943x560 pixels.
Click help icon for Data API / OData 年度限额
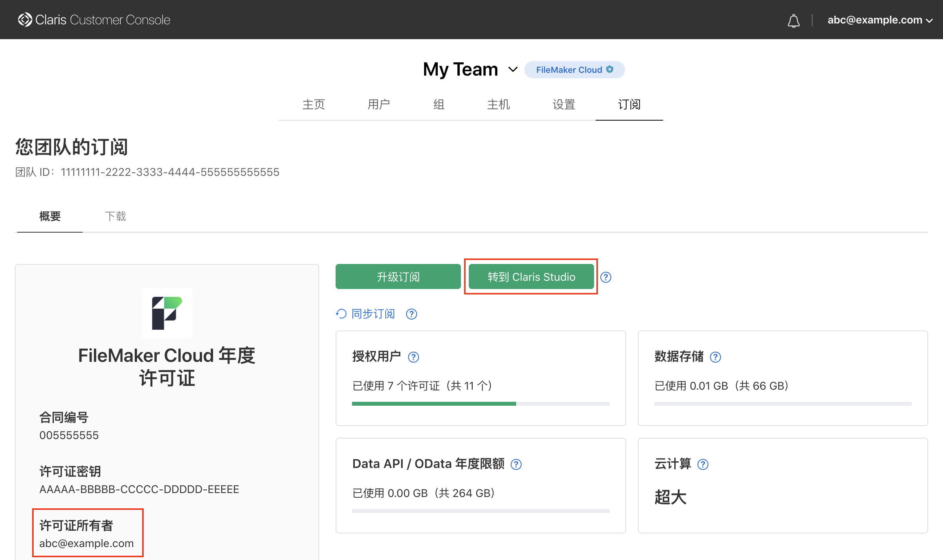click(516, 464)
